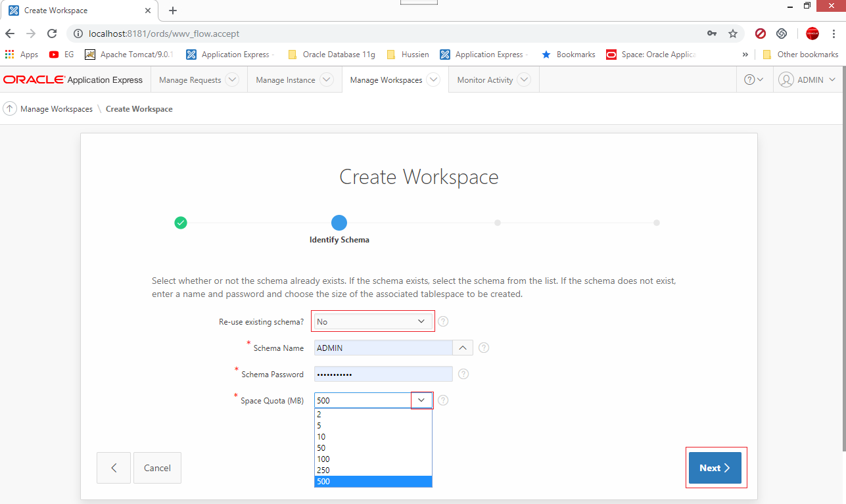Click the Identify Schema wizard step circle
Viewport: 846px width, 504px height.
click(339, 222)
